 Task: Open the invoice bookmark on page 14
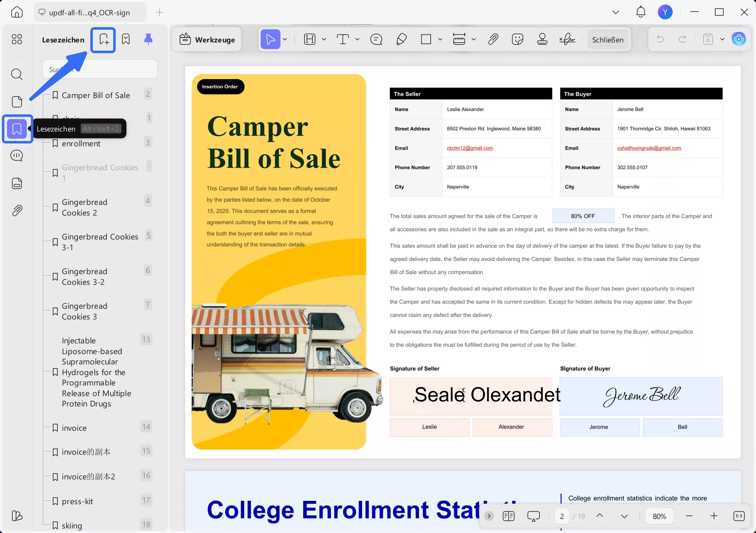74,428
